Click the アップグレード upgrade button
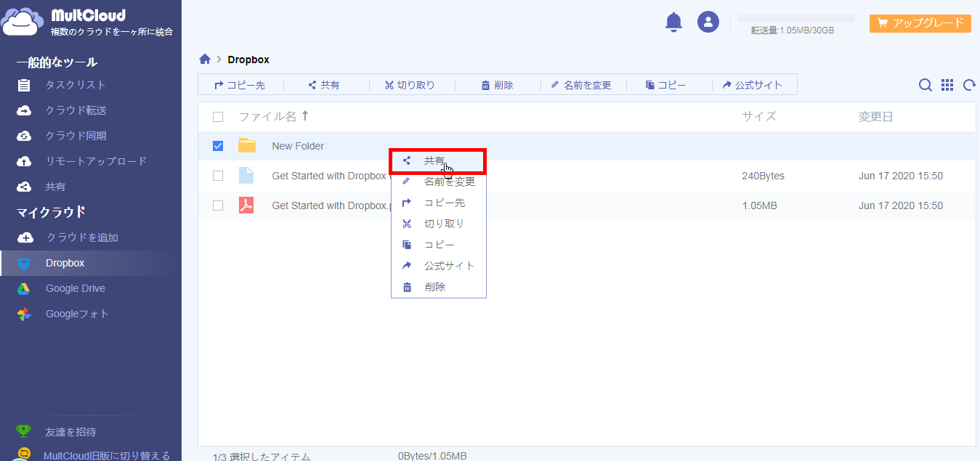The image size is (980, 461). [x=920, y=23]
